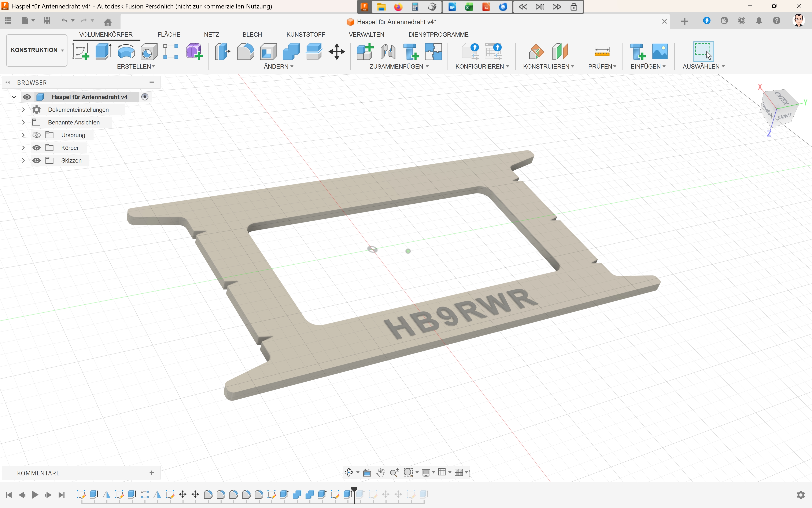Create a New Component
812x508 pixels.
365,51
